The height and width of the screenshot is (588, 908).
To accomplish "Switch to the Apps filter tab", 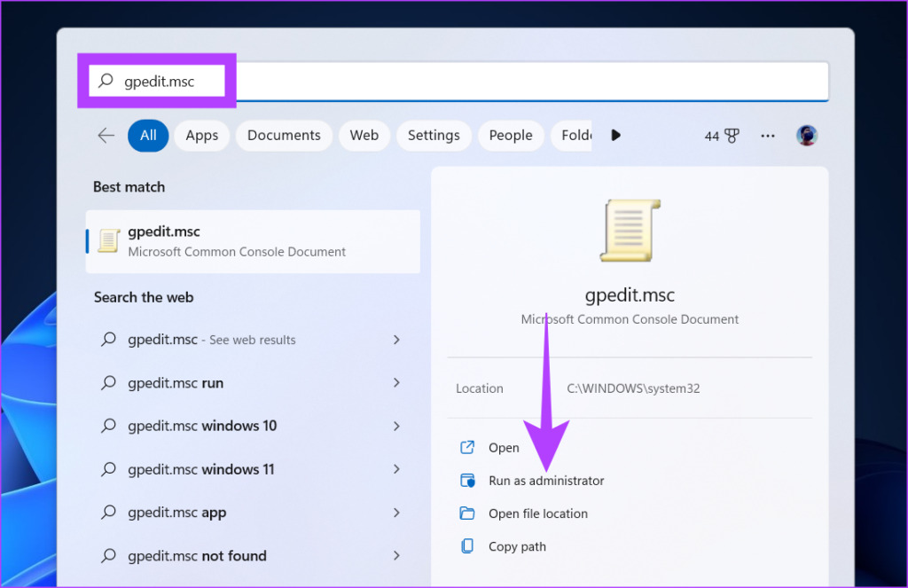I will (x=201, y=136).
